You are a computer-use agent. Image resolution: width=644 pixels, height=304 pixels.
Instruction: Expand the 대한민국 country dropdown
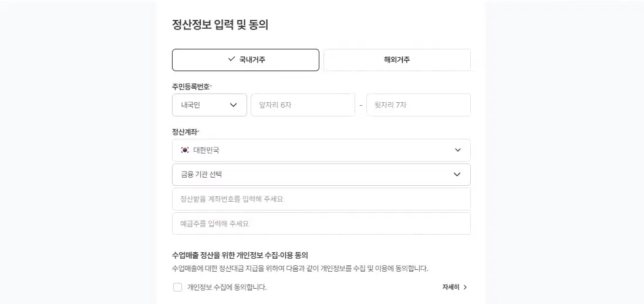point(321,150)
